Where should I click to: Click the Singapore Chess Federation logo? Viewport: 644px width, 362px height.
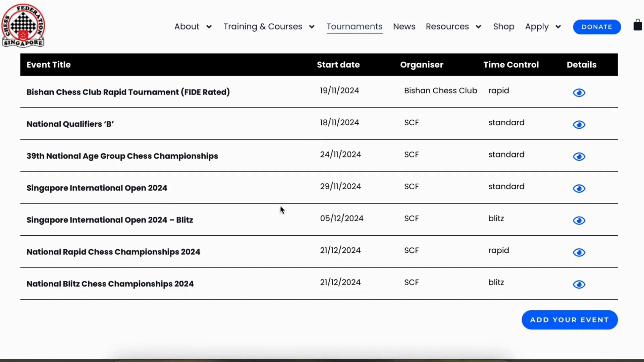tap(23, 25)
